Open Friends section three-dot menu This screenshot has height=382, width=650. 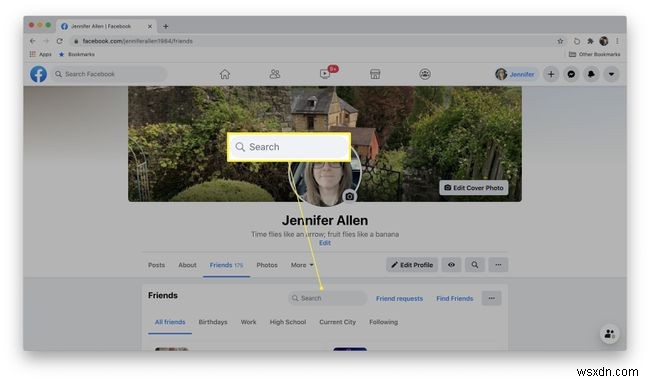coord(492,298)
